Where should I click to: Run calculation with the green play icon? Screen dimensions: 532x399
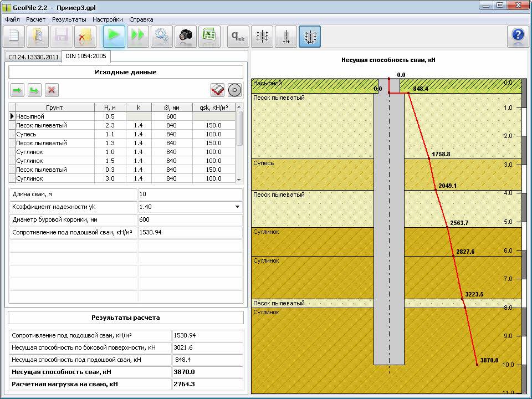(x=114, y=36)
